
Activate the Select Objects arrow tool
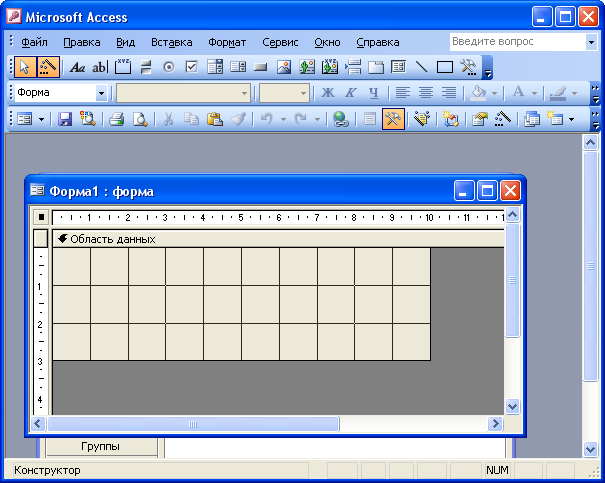pos(25,67)
